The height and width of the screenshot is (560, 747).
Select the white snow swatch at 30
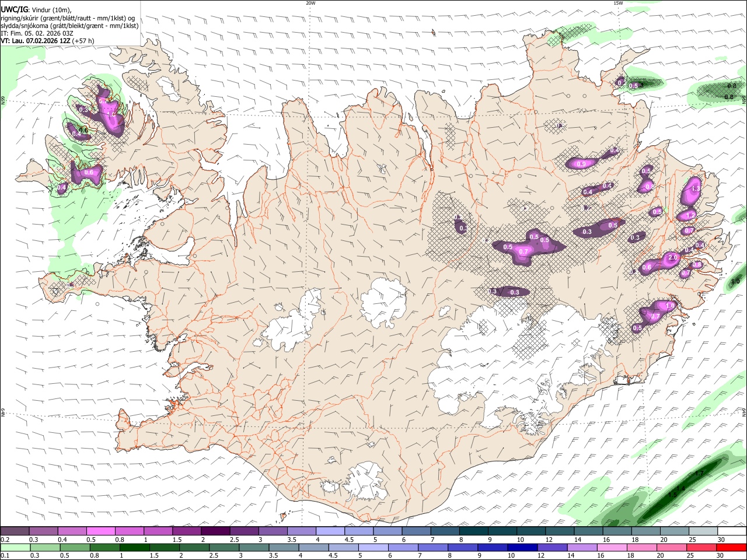pos(732,531)
